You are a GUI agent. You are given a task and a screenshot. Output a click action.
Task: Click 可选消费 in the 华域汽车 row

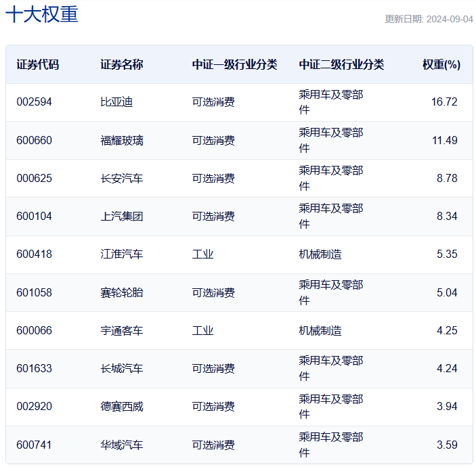click(x=213, y=445)
